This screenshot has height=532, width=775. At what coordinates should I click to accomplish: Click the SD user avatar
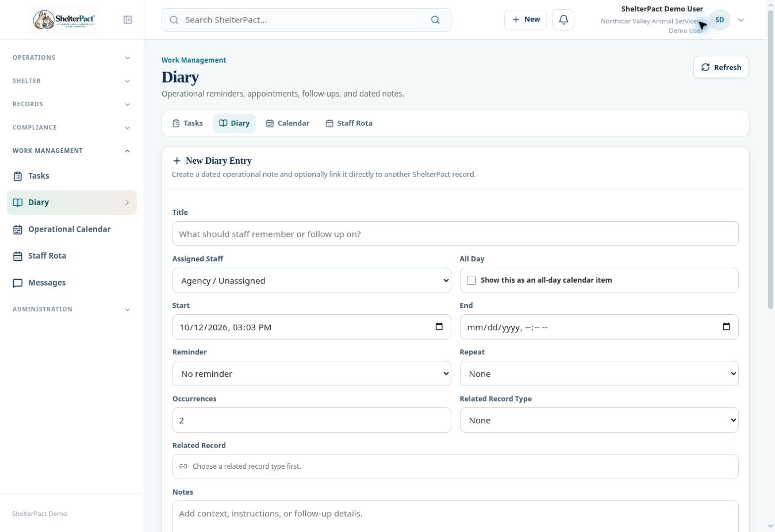719,20
